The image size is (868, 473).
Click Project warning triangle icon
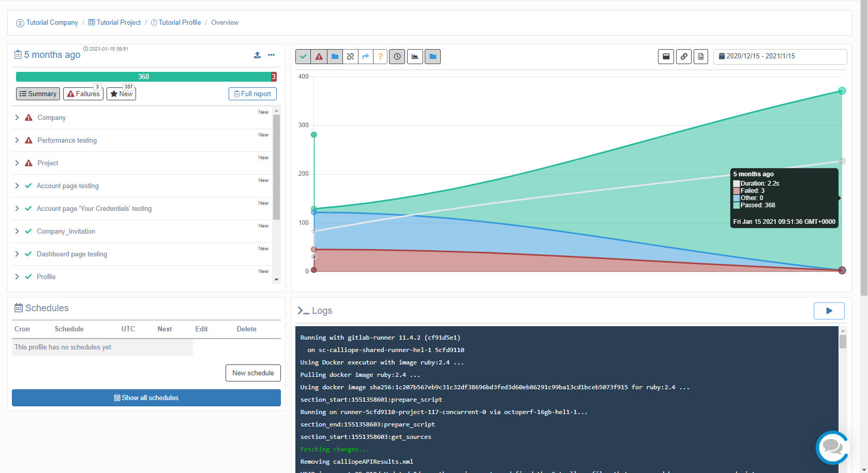(28, 163)
